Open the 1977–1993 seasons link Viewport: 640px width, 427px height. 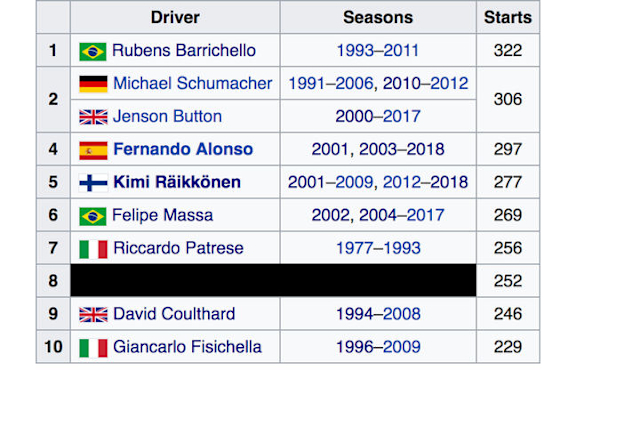[x=378, y=248]
